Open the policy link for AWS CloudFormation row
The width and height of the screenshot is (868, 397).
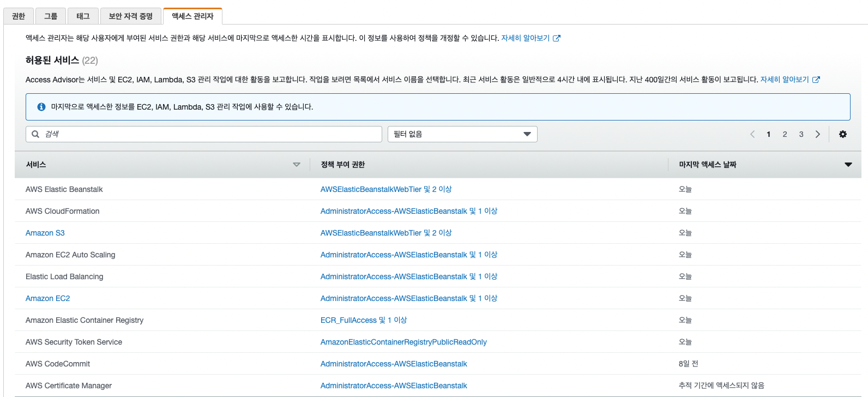coord(409,211)
